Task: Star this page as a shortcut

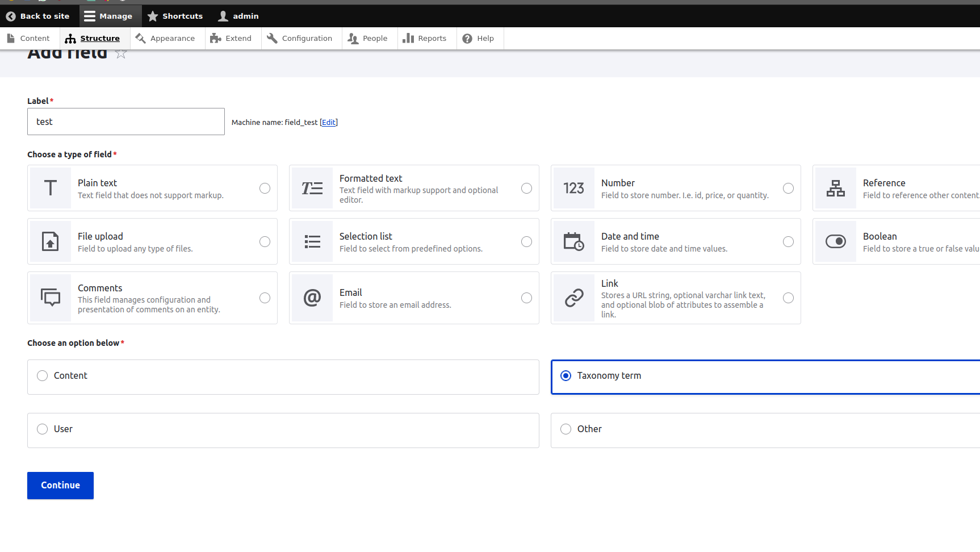Action: tap(120, 53)
